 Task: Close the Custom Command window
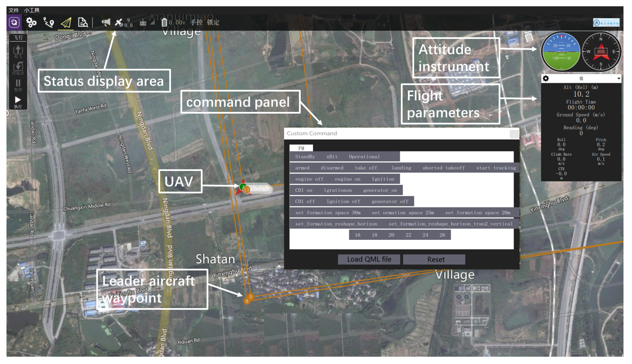tap(514, 134)
